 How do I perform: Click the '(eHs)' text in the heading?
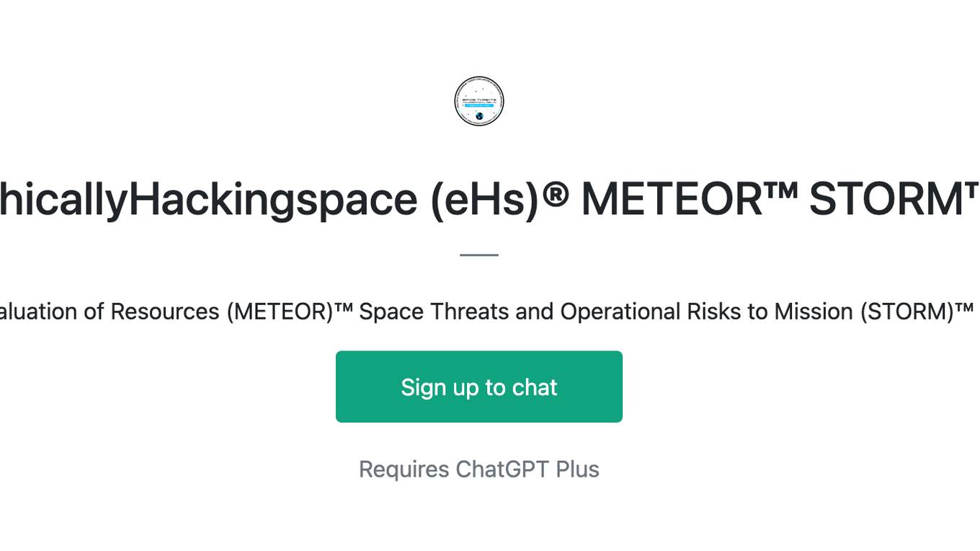coord(484,199)
